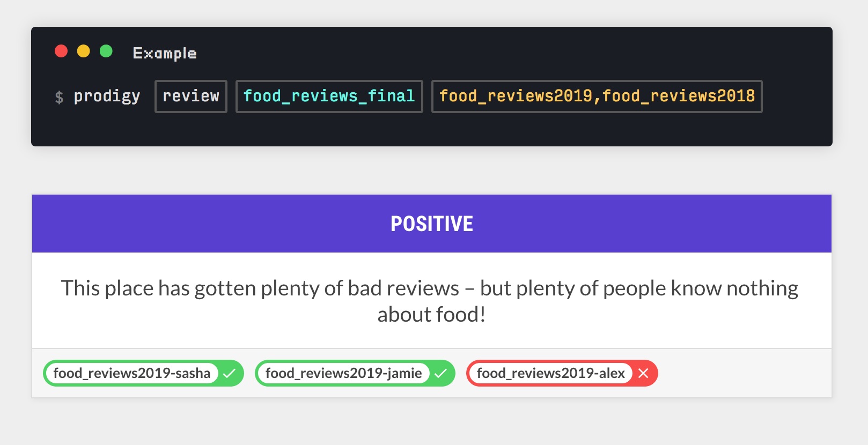The width and height of the screenshot is (868, 445).
Task: Select the food_reviews2019-sasha label
Action: 132,373
